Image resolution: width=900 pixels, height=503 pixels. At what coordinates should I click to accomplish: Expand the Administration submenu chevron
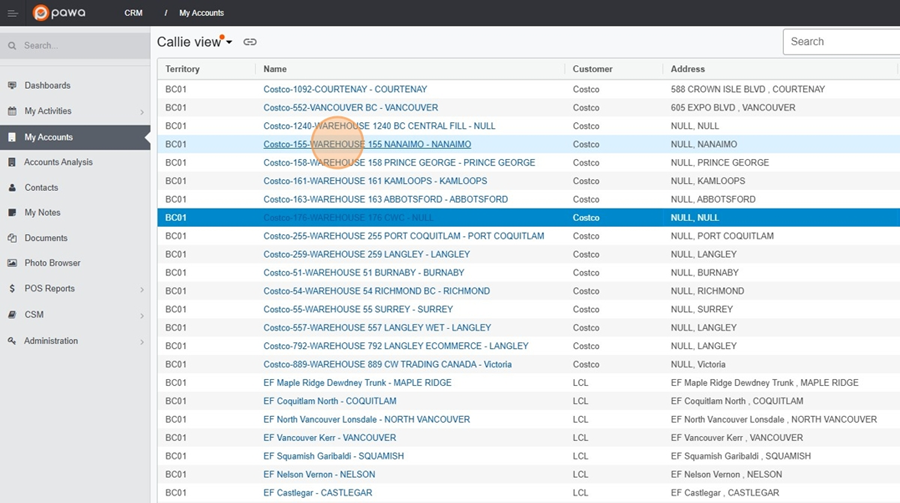click(x=142, y=342)
